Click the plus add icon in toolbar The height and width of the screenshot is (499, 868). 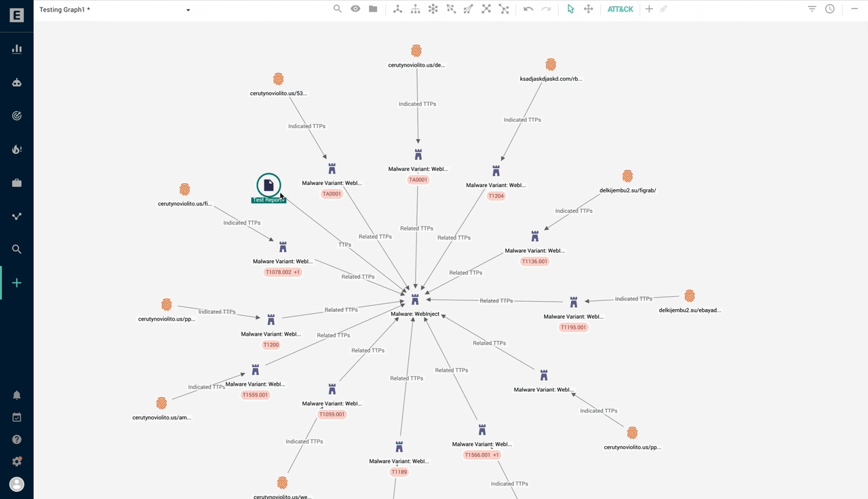tap(649, 9)
